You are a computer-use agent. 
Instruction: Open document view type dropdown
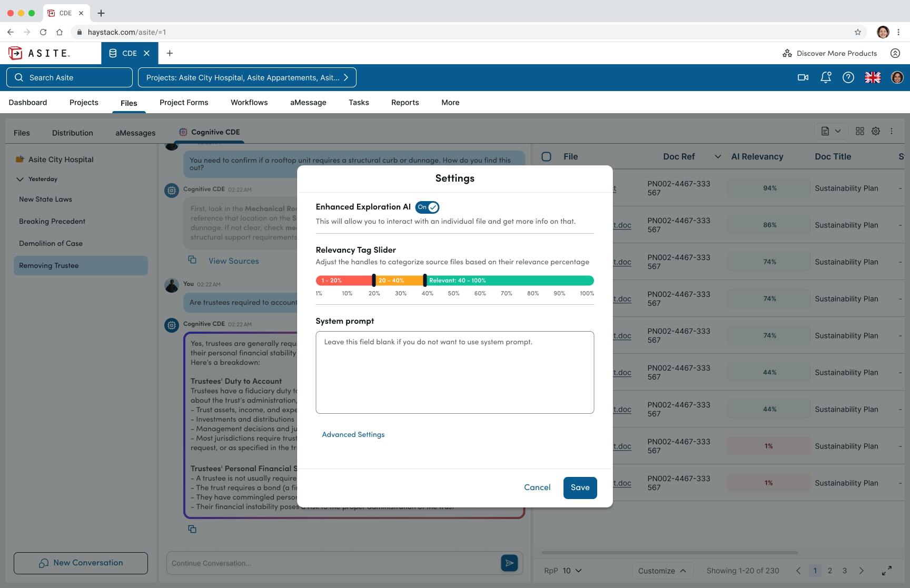[x=831, y=131]
